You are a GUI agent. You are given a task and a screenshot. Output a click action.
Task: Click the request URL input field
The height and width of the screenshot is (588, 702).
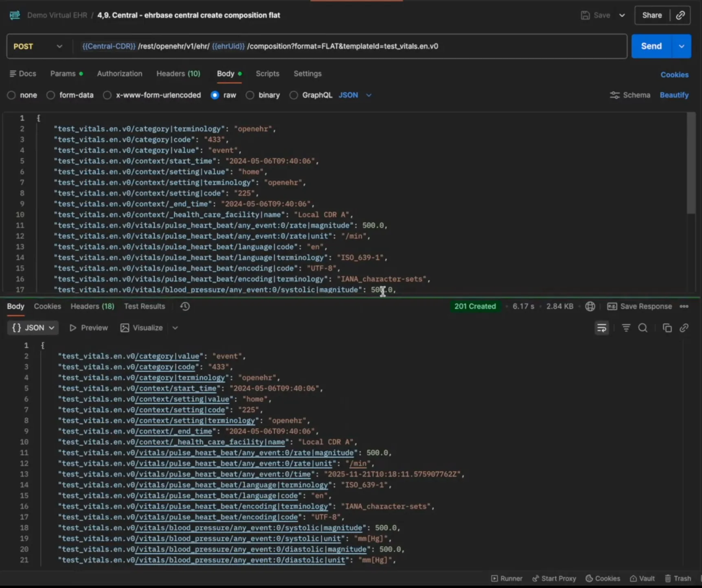[350, 46]
